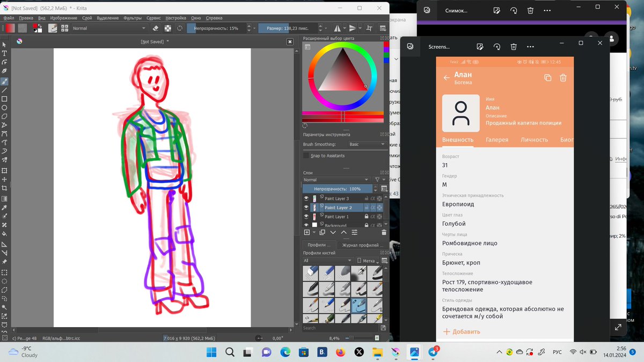Open the toolbar blending mode Normal dropdown

point(109,28)
